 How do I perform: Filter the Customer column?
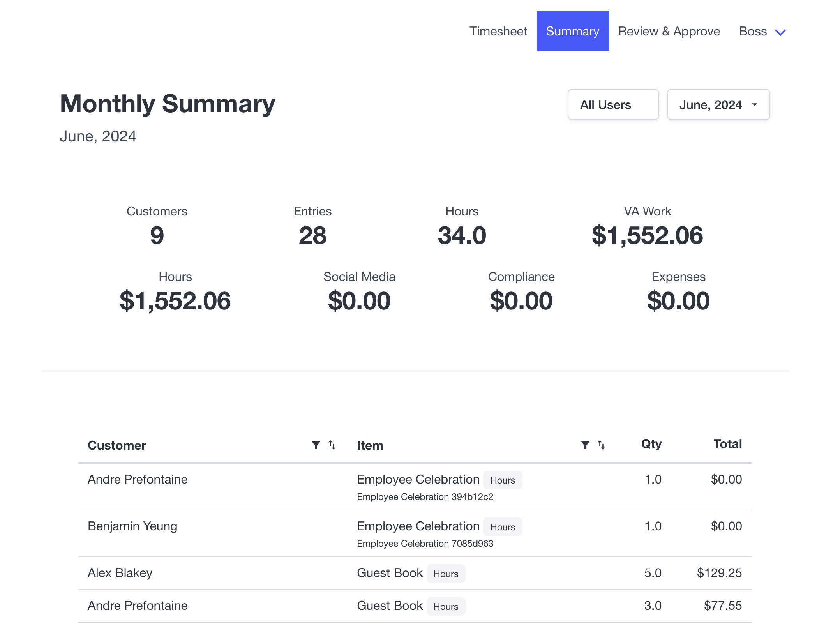316,445
